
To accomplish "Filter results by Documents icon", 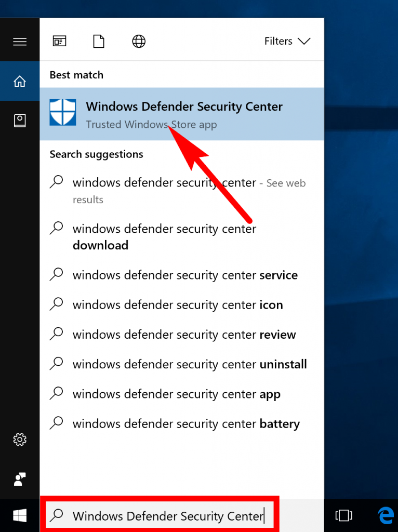I will coord(99,41).
